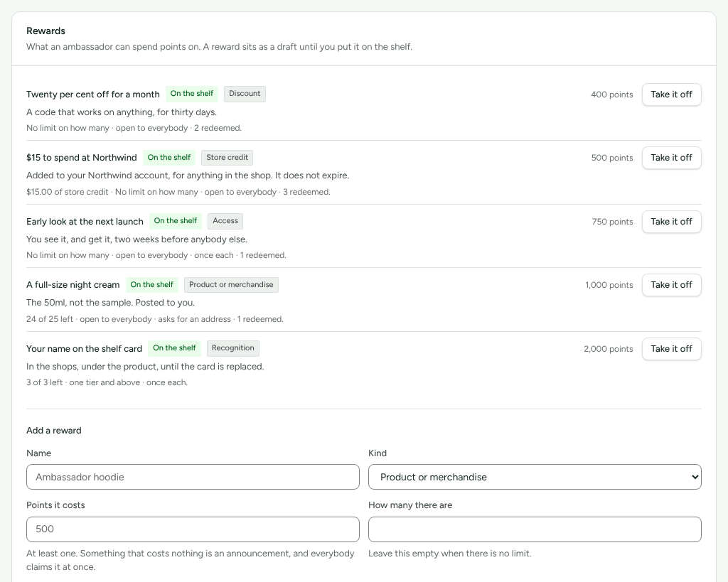Click the "$15.00 of store credit" detail line
The width and height of the screenshot is (728, 582).
(x=68, y=192)
